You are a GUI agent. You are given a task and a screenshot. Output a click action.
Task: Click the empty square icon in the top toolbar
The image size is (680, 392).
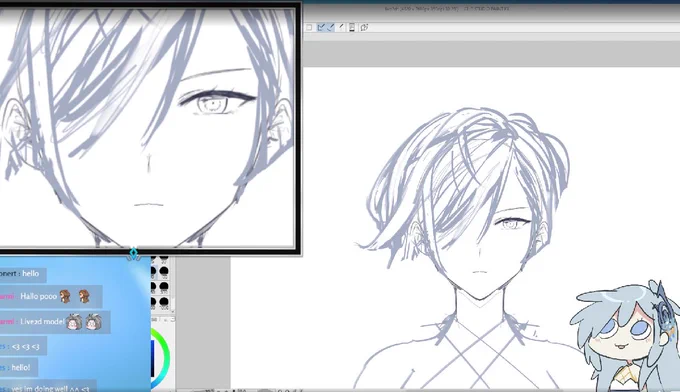click(x=309, y=27)
